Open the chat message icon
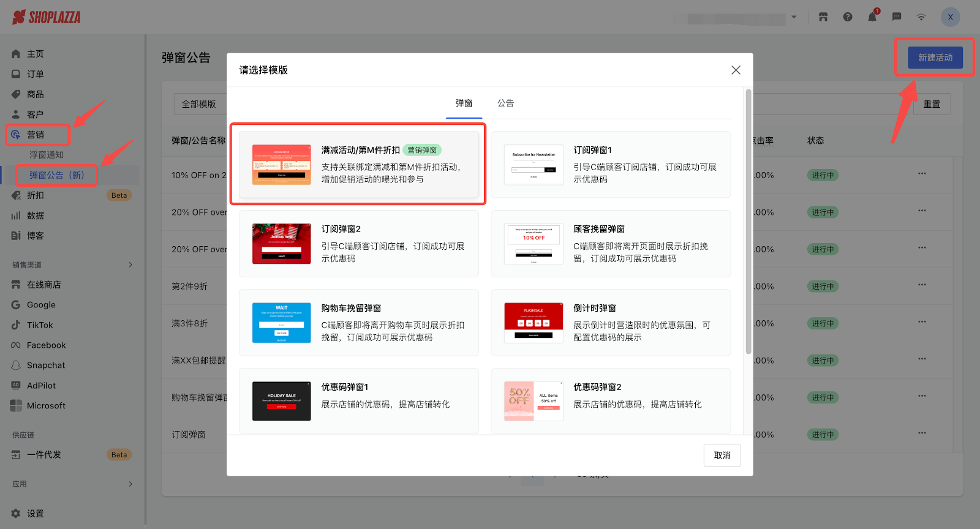 tap(897, 17)
